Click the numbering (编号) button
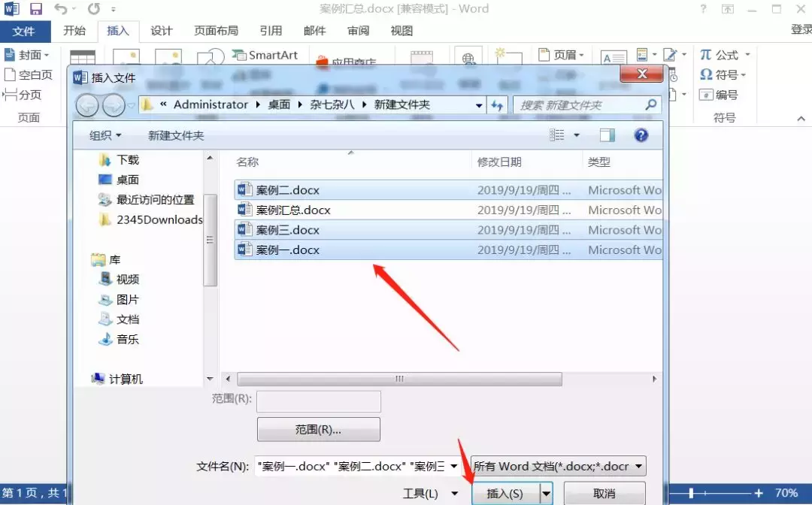 719,95
